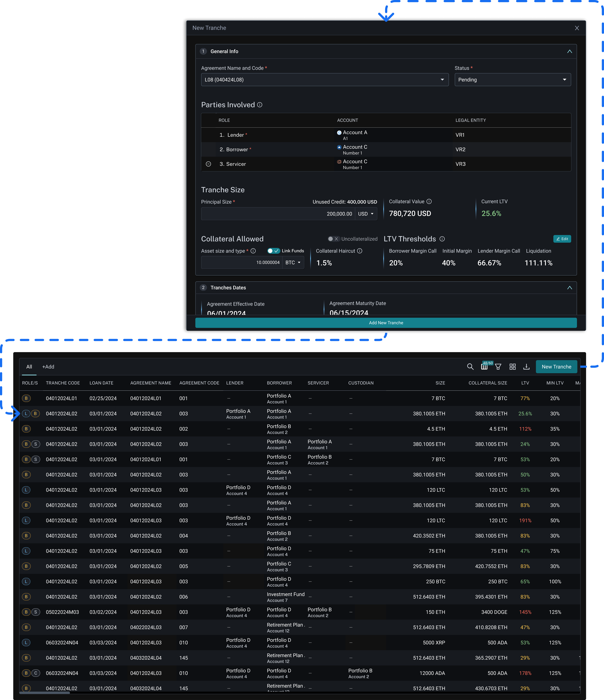Click the Principal Size input field

pos(278,214)
